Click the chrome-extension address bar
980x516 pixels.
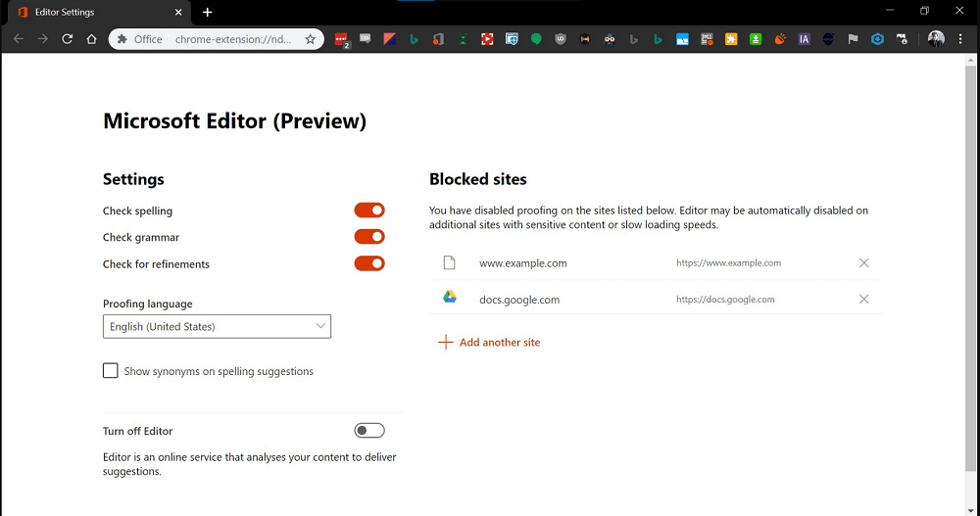[217, 39]
